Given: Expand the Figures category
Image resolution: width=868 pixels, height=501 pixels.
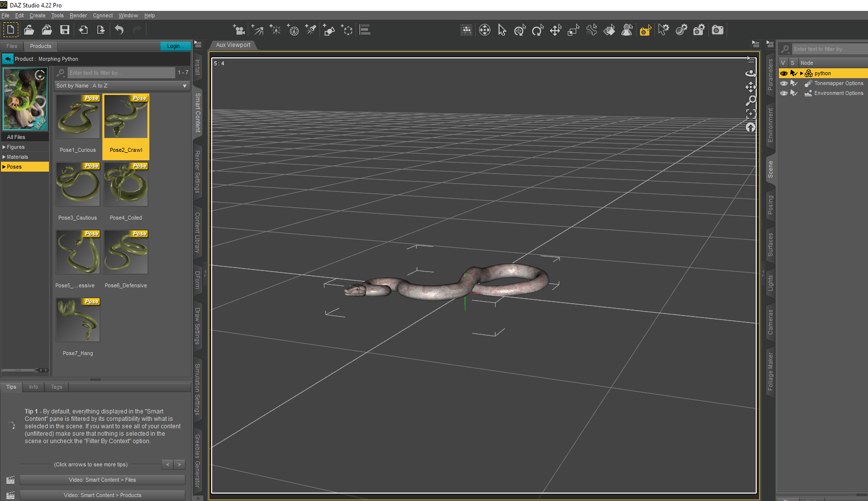Looking at the screenshot, I should click(4, 147).
